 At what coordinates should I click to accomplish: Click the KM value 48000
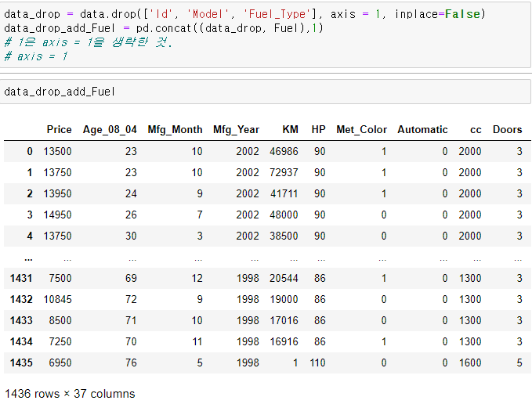(x=284, y=215)
